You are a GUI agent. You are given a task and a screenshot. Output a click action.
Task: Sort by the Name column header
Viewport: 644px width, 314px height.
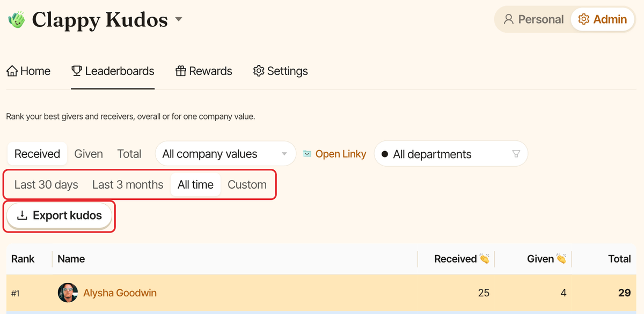pyautogui.click(x=71, y=259)
